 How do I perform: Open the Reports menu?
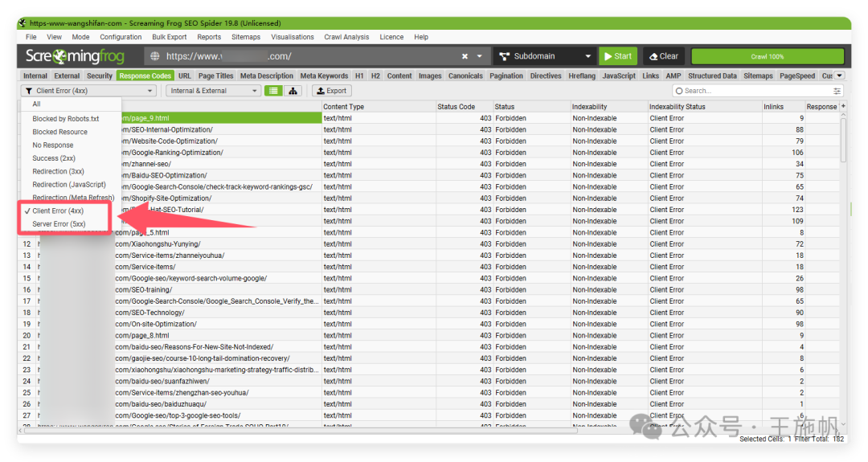point(209,37)
